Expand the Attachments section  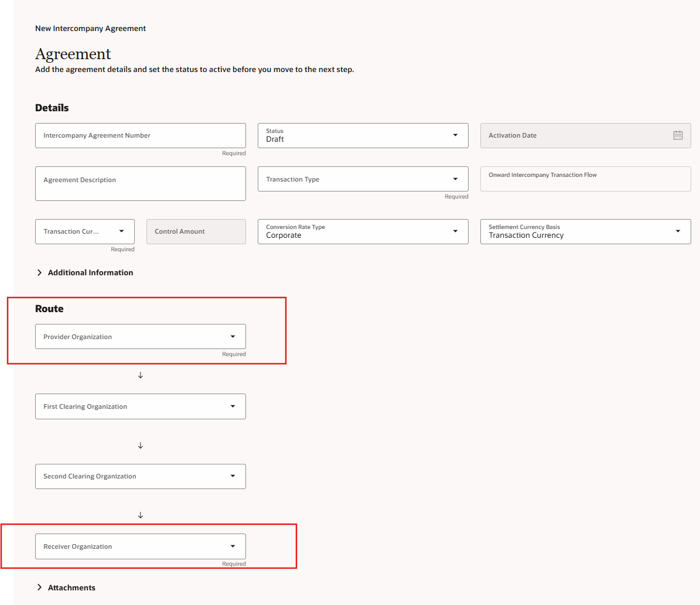[x=66, y=587]
